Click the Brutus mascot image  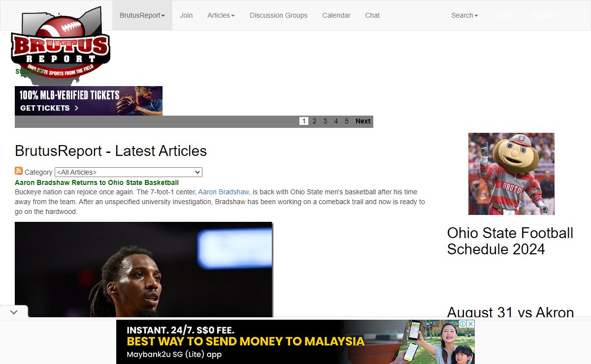[x=511, y=174]
